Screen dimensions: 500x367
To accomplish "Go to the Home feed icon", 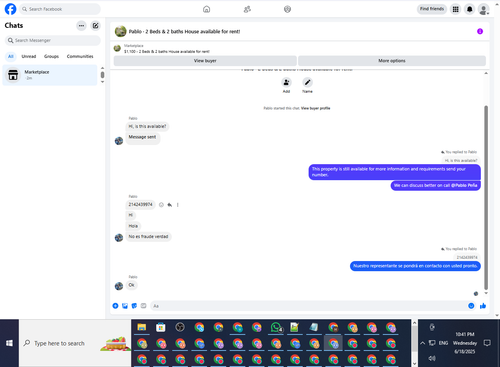I will tap(207, 9).
